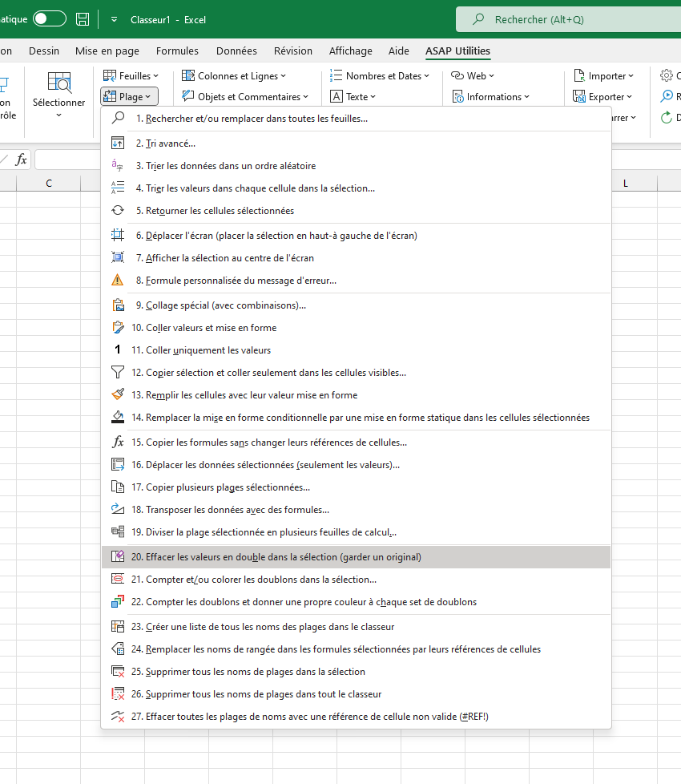Click the fx icon beside Copier les formules

[x=118, y=442]
